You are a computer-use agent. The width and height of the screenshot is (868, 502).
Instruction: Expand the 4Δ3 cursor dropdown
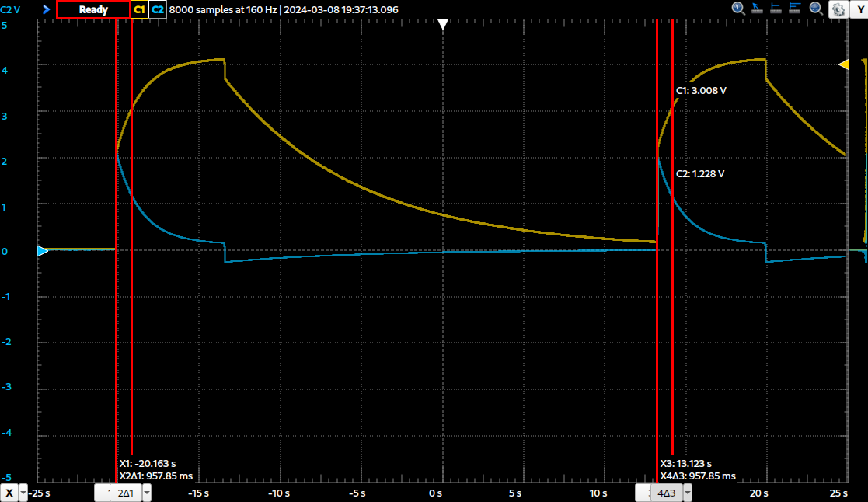pyautogui.click(x=687, y=493)
